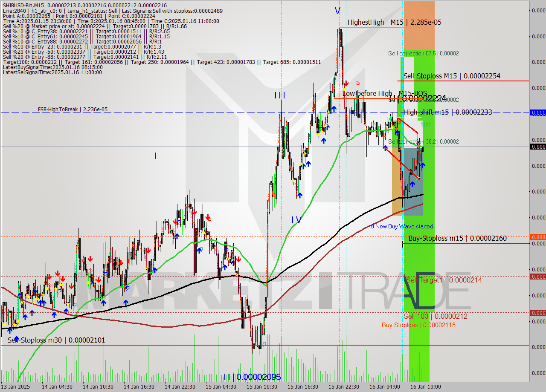546x392 pixels.
Task: Click the 'II | 0.00002095' wave label
Action: coord(252,377)
